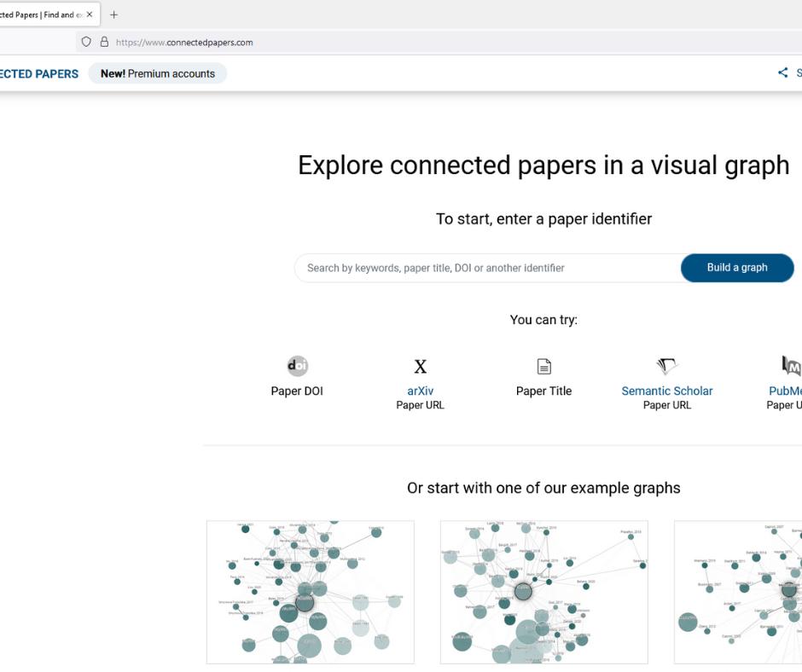
Task: Click the arXiv X icon
Action: pyautogui.click(x=421, y=366)
